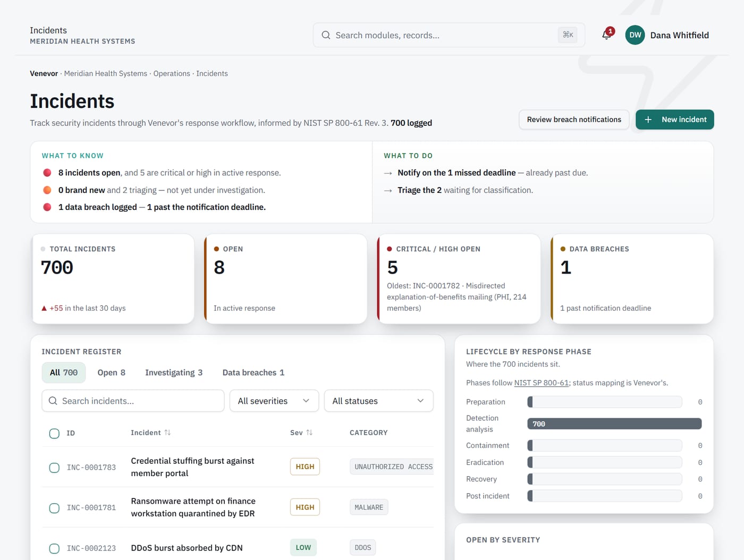This screenshot has width=744, height=560.
Task: Show the Open 8 tab
Action: tap(112, 372)
